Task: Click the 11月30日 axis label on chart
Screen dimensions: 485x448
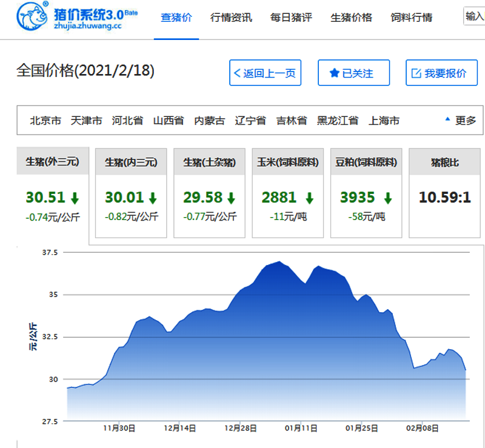Action: pos(119,428)
